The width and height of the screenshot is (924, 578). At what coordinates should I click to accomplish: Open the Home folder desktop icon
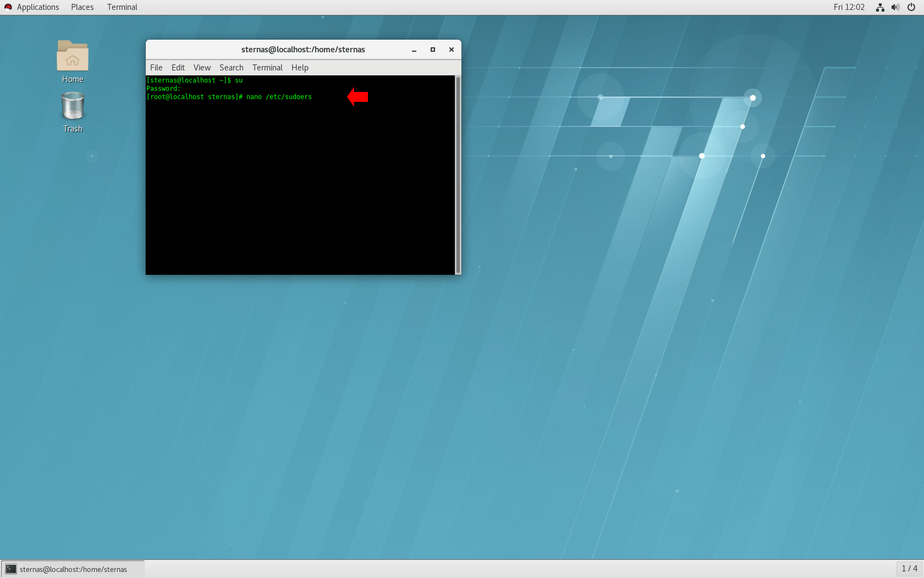73,56
